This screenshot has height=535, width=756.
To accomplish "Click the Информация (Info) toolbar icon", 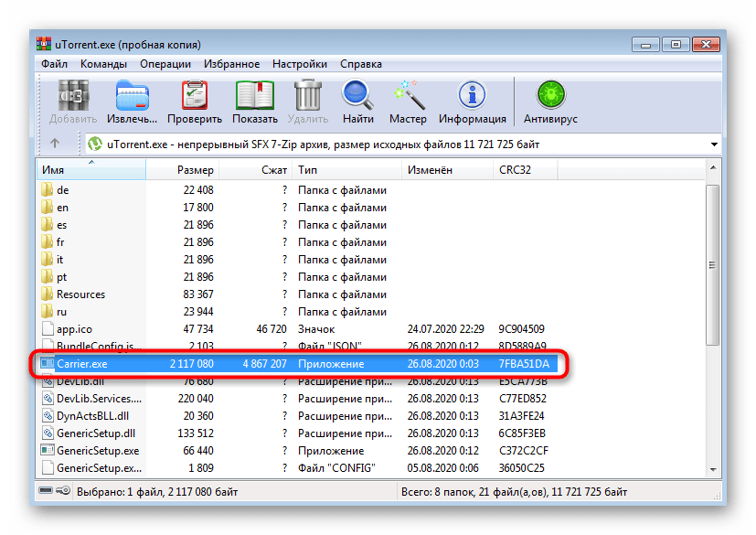I will (472, 95).
